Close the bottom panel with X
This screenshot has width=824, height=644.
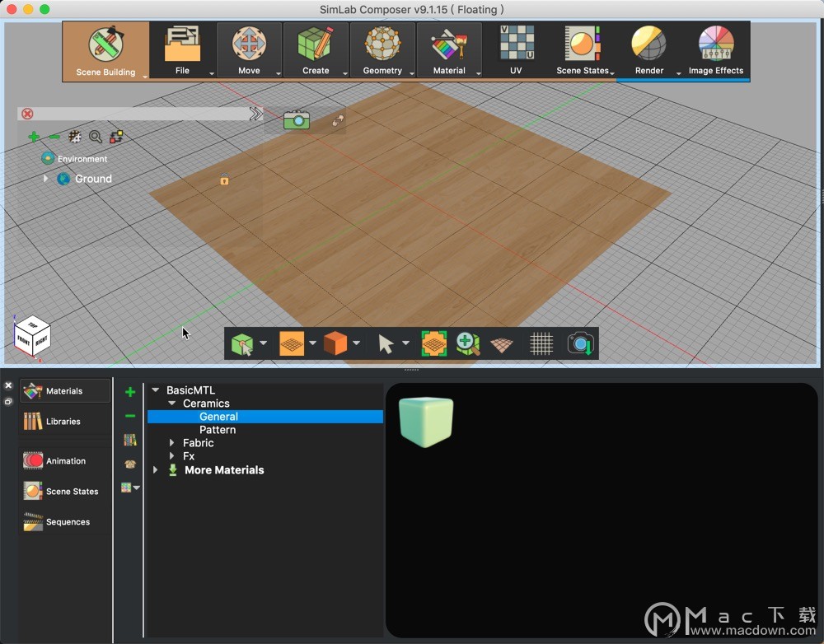(x=8, y=385)
